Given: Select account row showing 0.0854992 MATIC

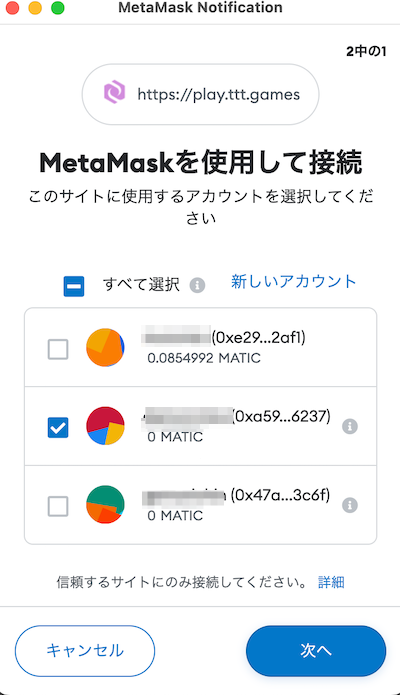Looking at the screenshot, I should (200, 348).
